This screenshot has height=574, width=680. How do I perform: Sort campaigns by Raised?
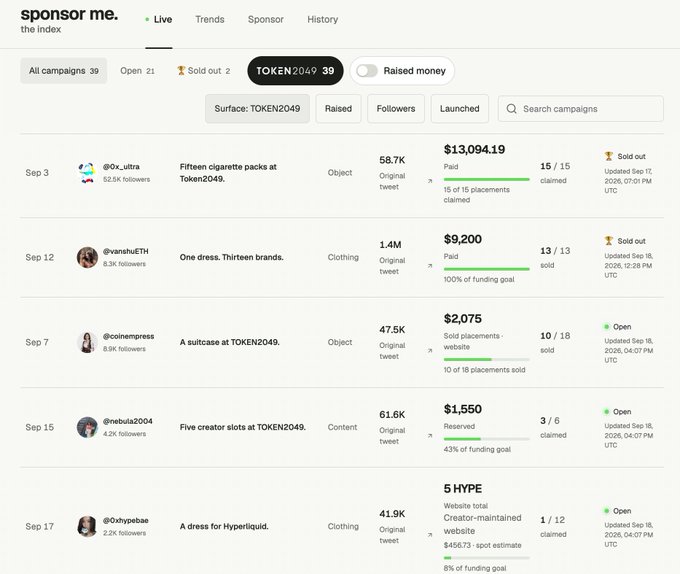coord(338,109)
